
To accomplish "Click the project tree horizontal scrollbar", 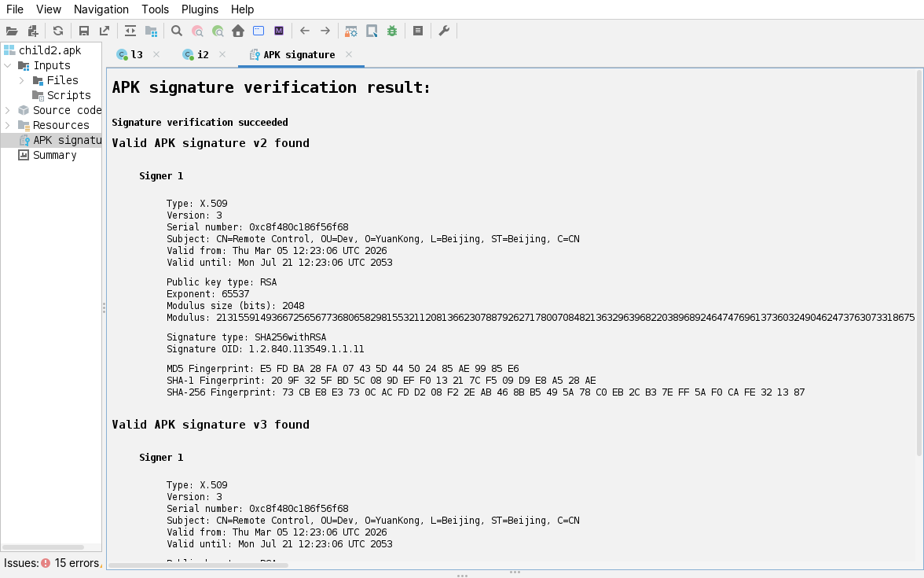I will (43, 547).
